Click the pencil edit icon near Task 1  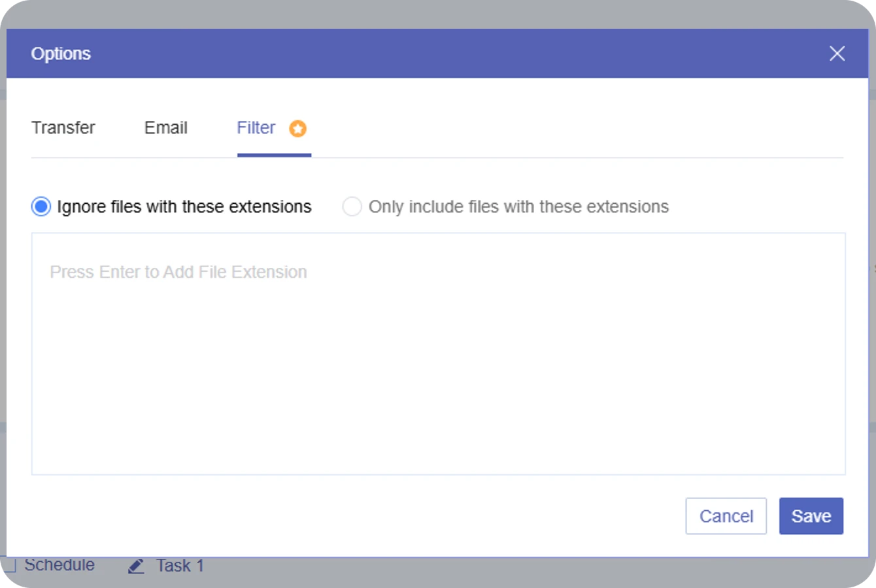coord(136,566)
